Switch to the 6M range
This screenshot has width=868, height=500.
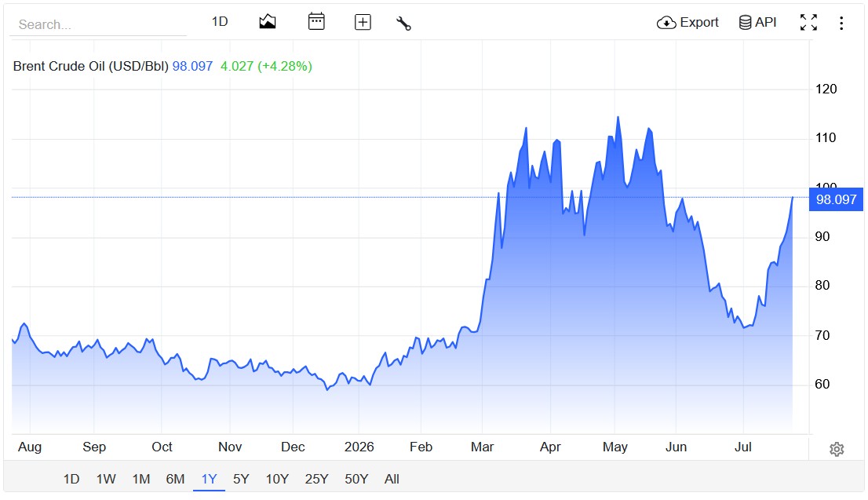(x=175, y=479)
